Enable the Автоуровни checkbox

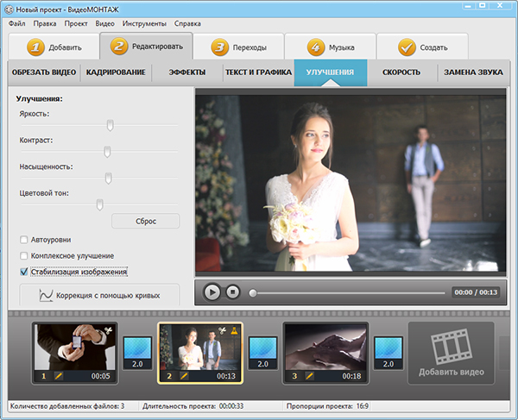point(23,239)
